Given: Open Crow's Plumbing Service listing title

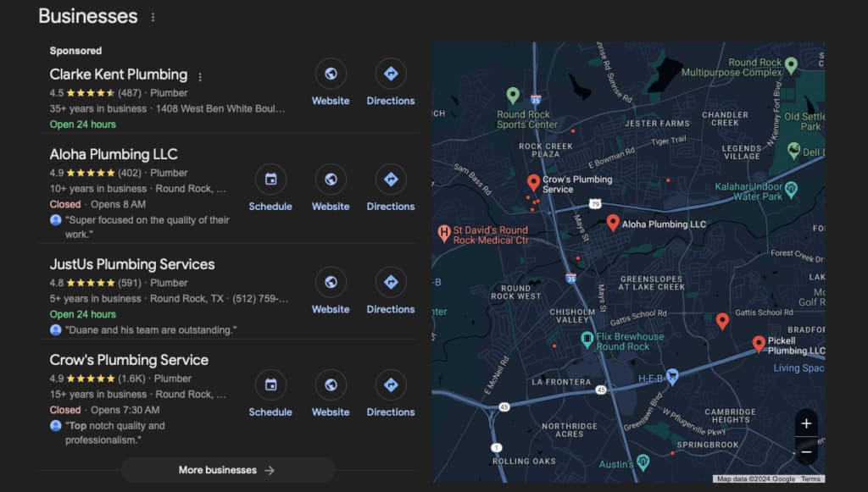Looking at the screenshot, I should tap(129, 360).
